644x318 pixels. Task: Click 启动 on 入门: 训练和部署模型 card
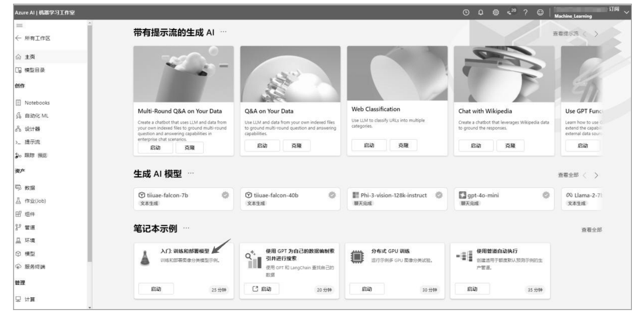[156, 289]
